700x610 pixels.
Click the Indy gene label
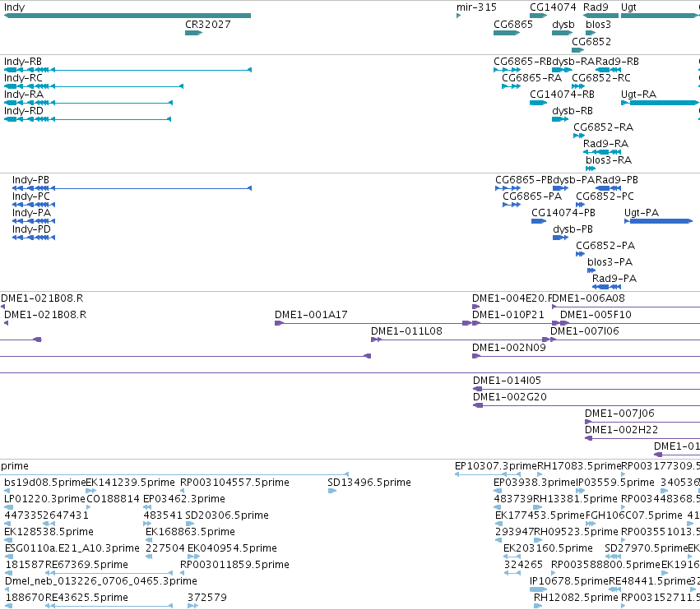pyautogui.click(x=14, y=7)
